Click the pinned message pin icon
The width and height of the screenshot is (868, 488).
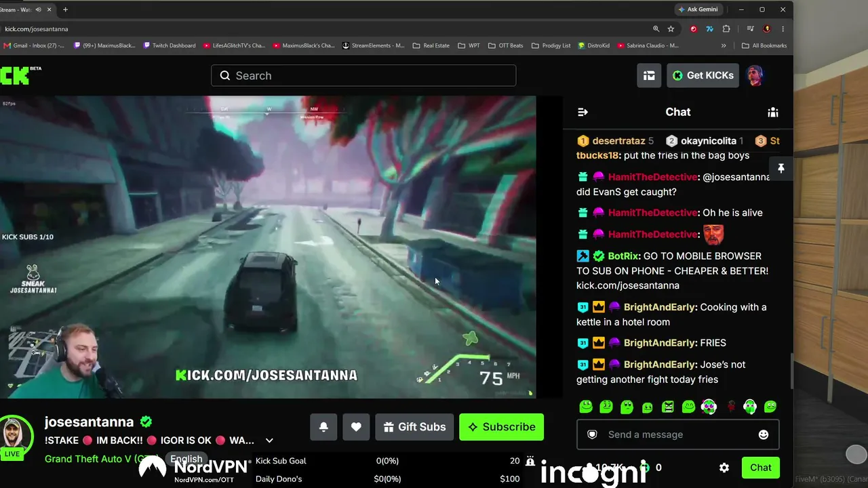tap(781, 168)
